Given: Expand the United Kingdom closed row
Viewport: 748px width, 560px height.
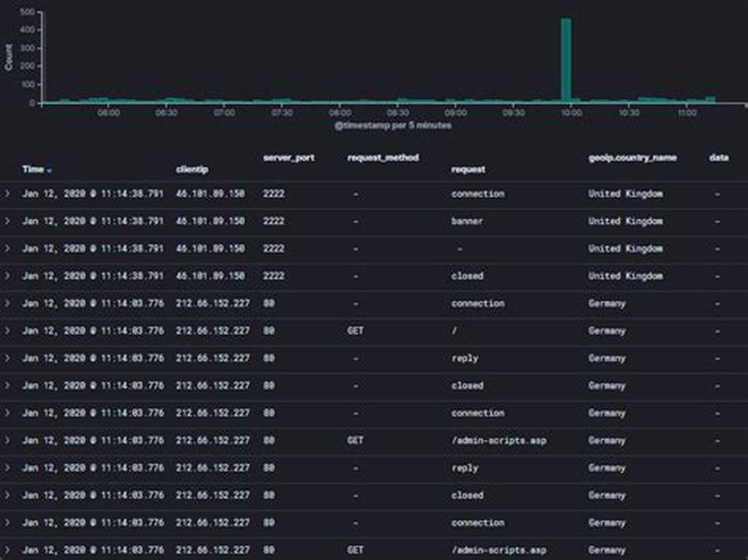Looking at the screenshot, I should pyautogui.click(x=7, y=276).
